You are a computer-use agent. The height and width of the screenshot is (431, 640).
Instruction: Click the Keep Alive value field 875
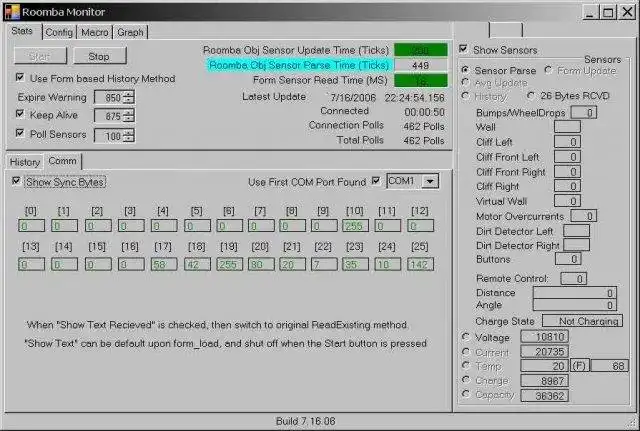[x=109, y=116]
